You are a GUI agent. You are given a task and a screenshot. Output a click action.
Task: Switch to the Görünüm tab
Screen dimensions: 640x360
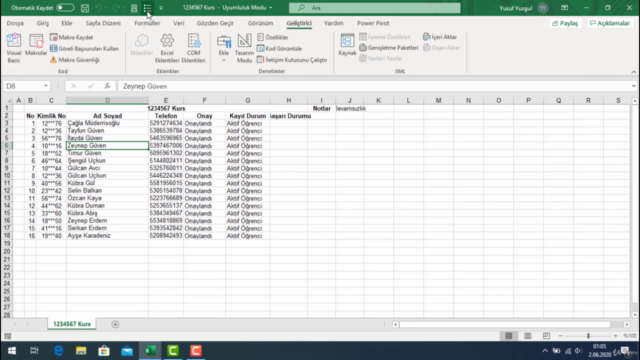260,23
